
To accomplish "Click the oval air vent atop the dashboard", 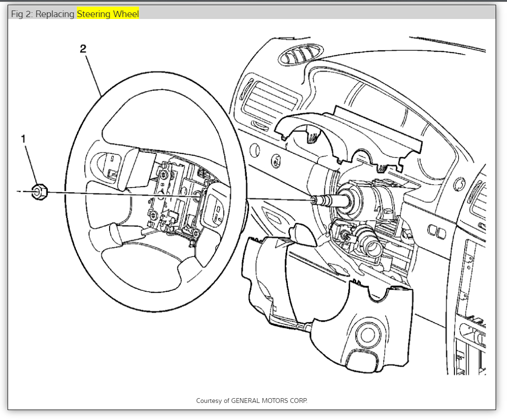I will tap(294, 57).
